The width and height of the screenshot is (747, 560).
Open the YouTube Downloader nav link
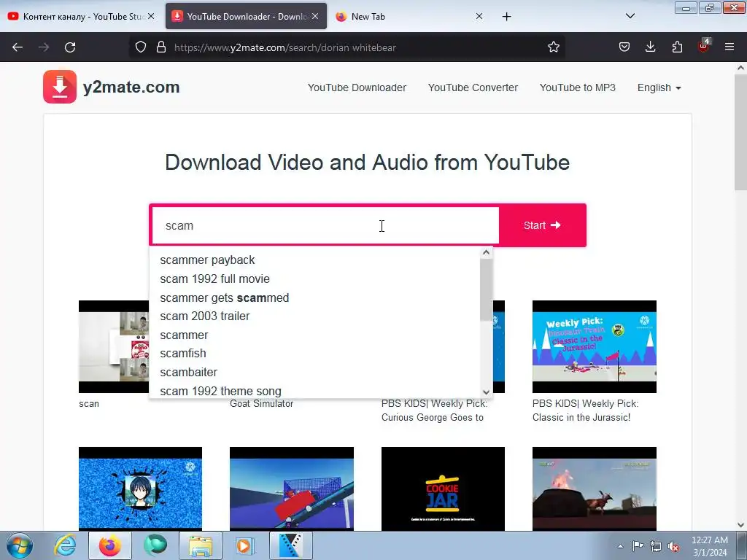coord(357,87)
